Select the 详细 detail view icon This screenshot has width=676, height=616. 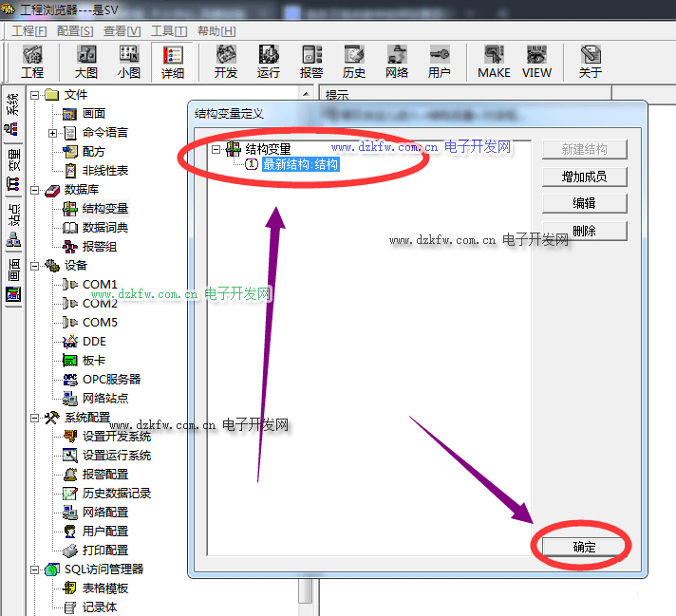pos(173,62)
